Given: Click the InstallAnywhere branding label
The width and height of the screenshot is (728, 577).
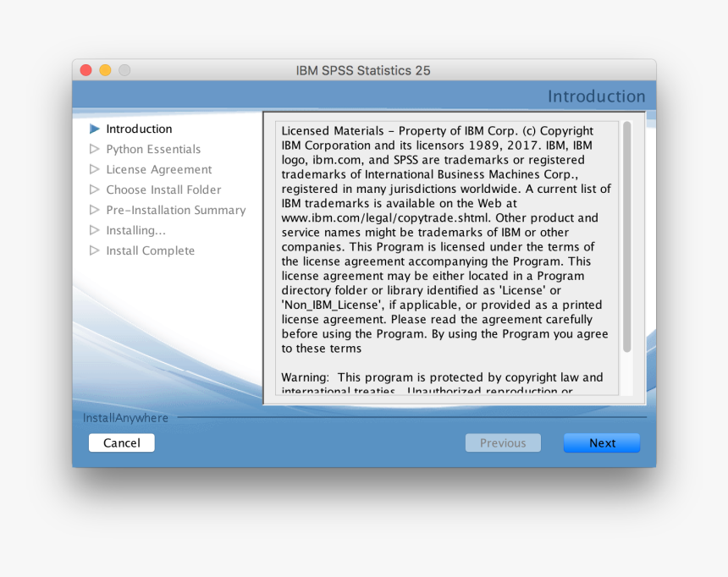Looking at the screenshot, I should [124, 417].
